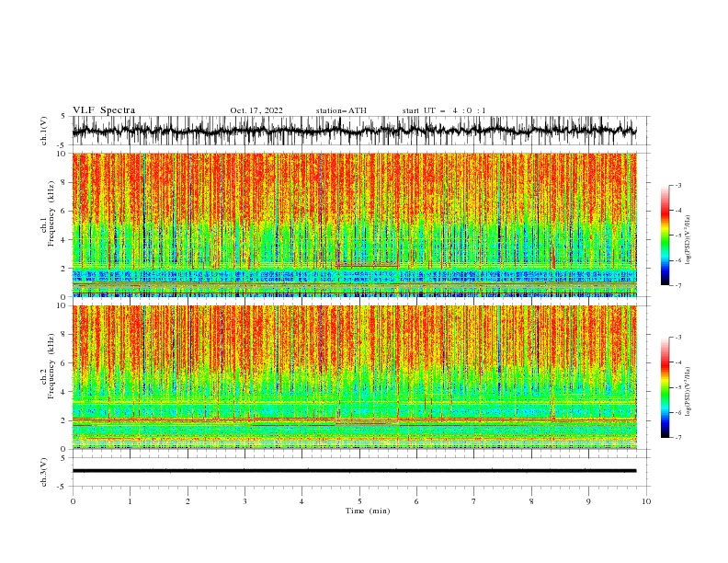Image resolution: width=728 pixels, height=563 pixels.
Task: Click the "Time (min)" axis label
Action: pos(368,511)
